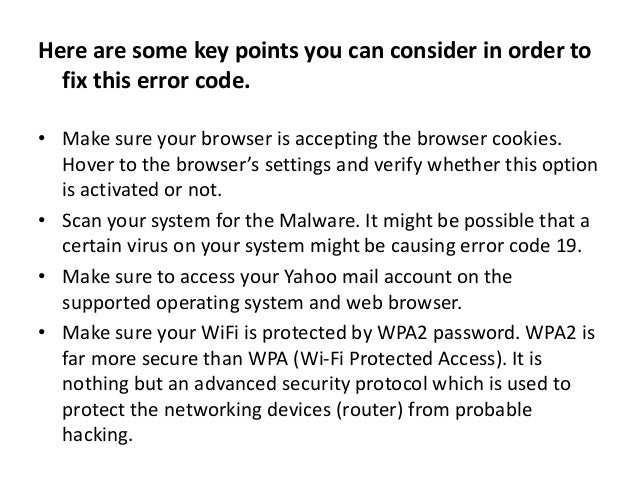
Task: Click the first bullet point marker
Action: tap(42, 138)
